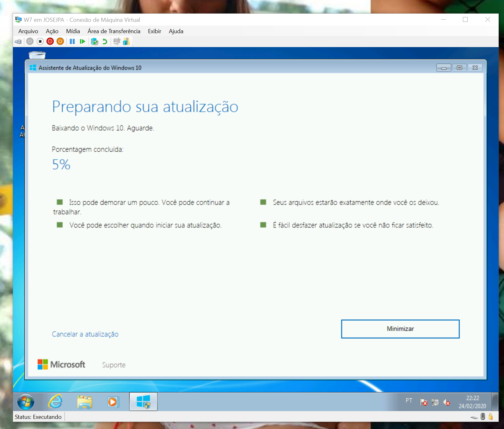Viewport: 504px width, 429px height.
Task: Minimize the Assistente de Atualização window
Action: 444,68
